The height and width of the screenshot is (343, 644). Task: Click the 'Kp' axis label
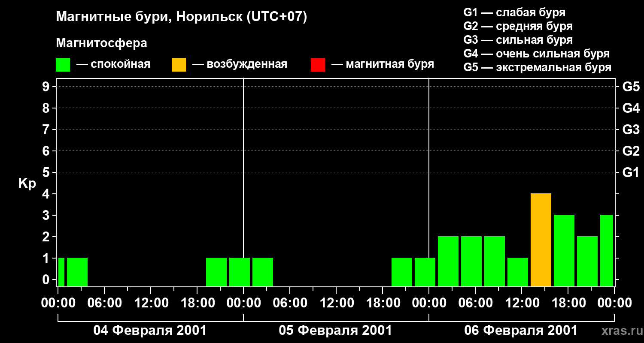click(x=27, y=184)
